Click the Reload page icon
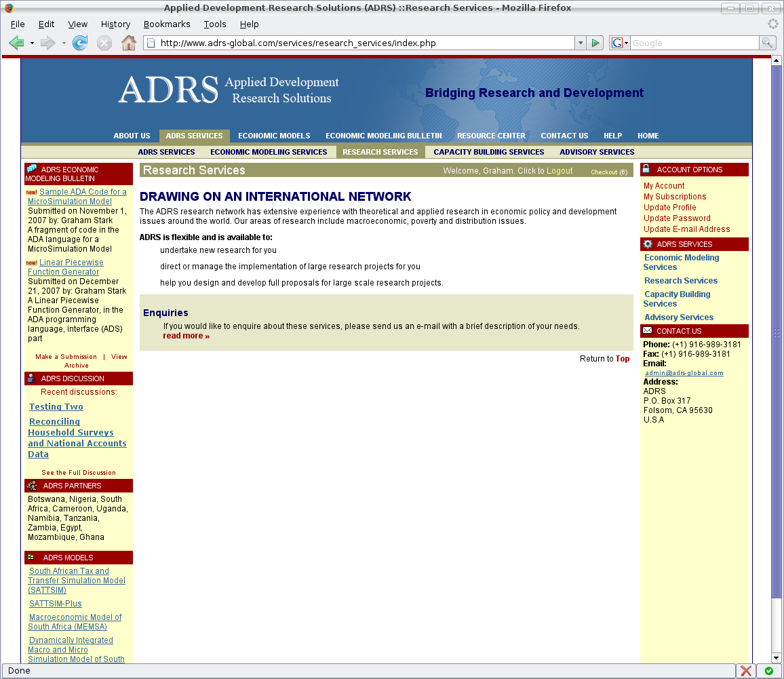784x679 pixels. tap(80, 43)
